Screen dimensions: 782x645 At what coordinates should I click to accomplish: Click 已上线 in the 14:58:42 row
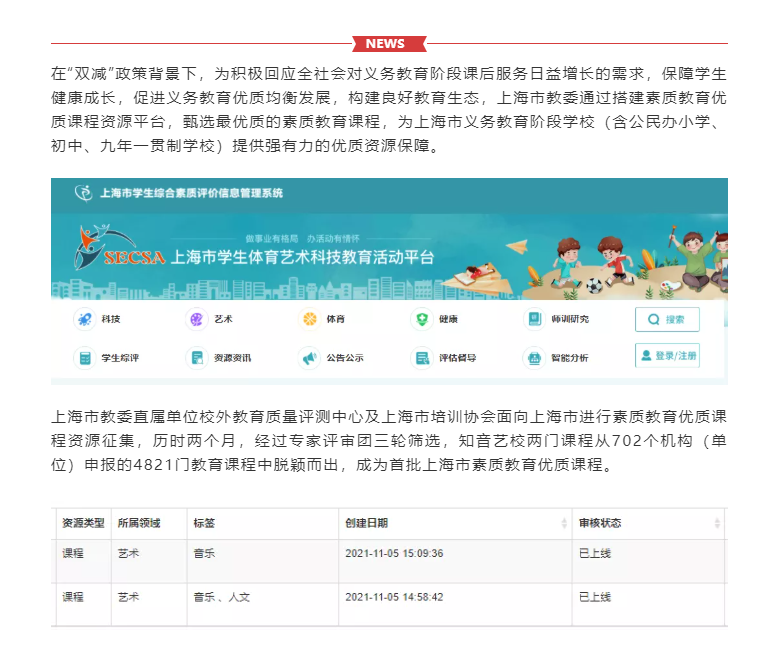(x=594, y=597)
